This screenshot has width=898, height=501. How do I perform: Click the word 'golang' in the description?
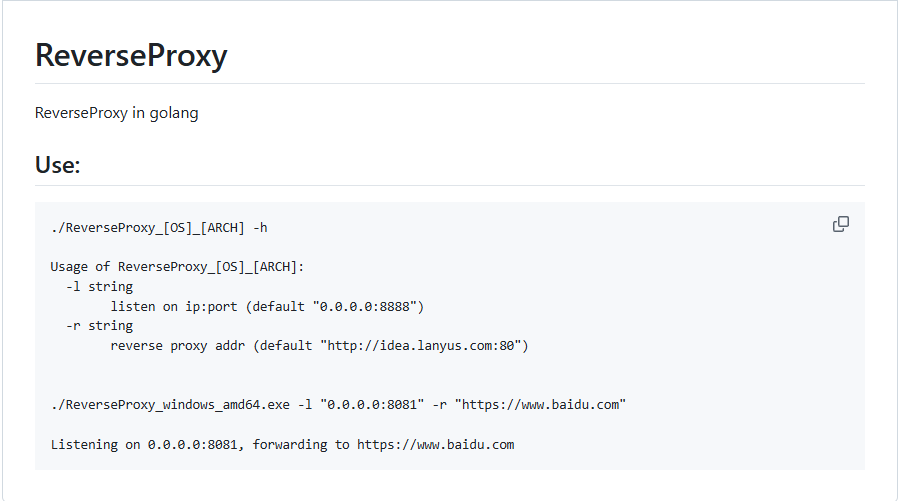(174, 113)
